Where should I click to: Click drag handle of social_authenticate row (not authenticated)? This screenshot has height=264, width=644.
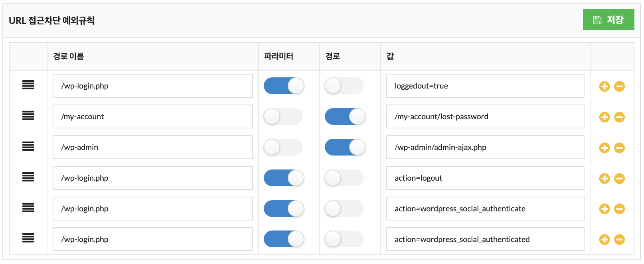point(28,207)
